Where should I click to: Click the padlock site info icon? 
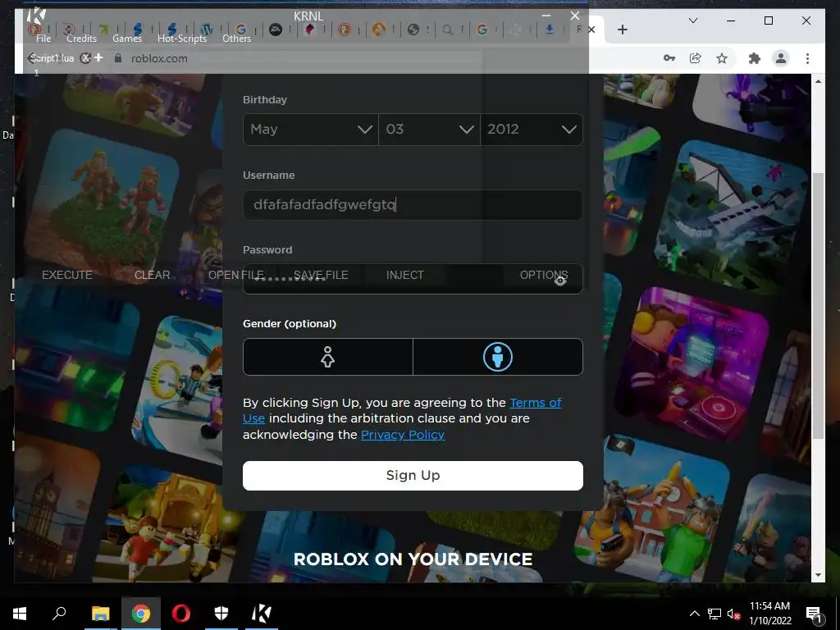coord(118,58)
